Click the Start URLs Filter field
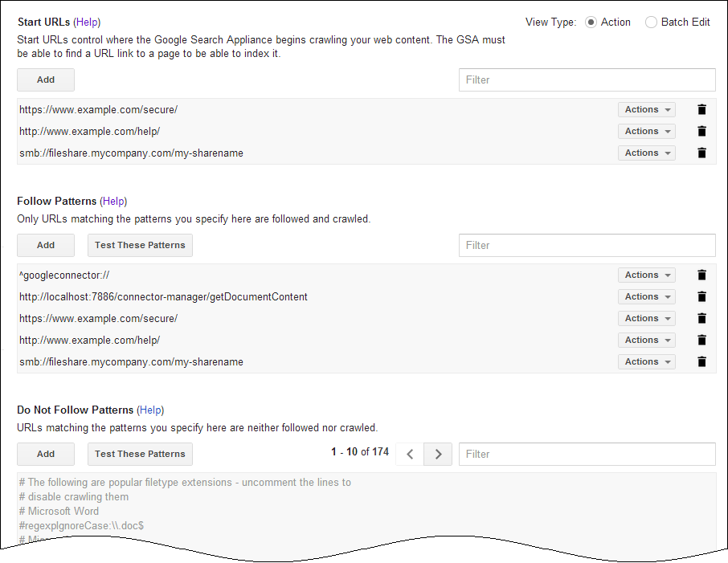Image resolution: width=728 pixels, height=563 pixels. (587, 80)
